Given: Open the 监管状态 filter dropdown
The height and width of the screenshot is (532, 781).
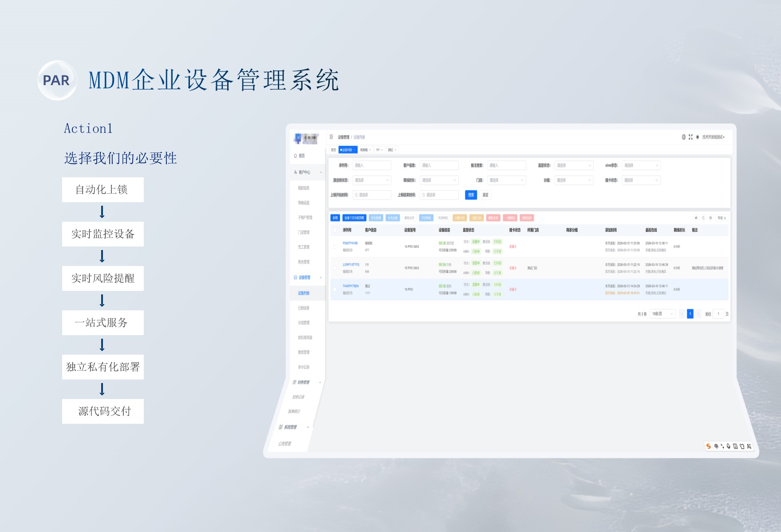Looking at the screenshot, I should 574,165.
